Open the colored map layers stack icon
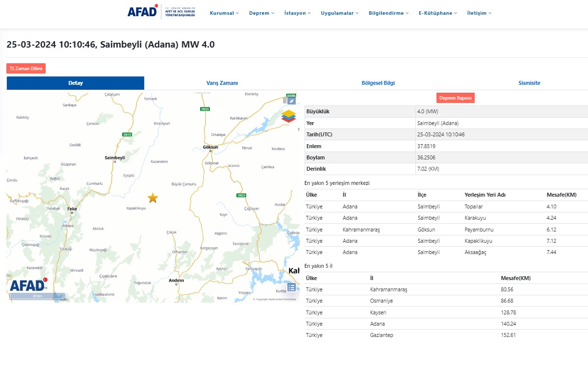The width and height of the screenshot is (588, 386). (289, 116)
